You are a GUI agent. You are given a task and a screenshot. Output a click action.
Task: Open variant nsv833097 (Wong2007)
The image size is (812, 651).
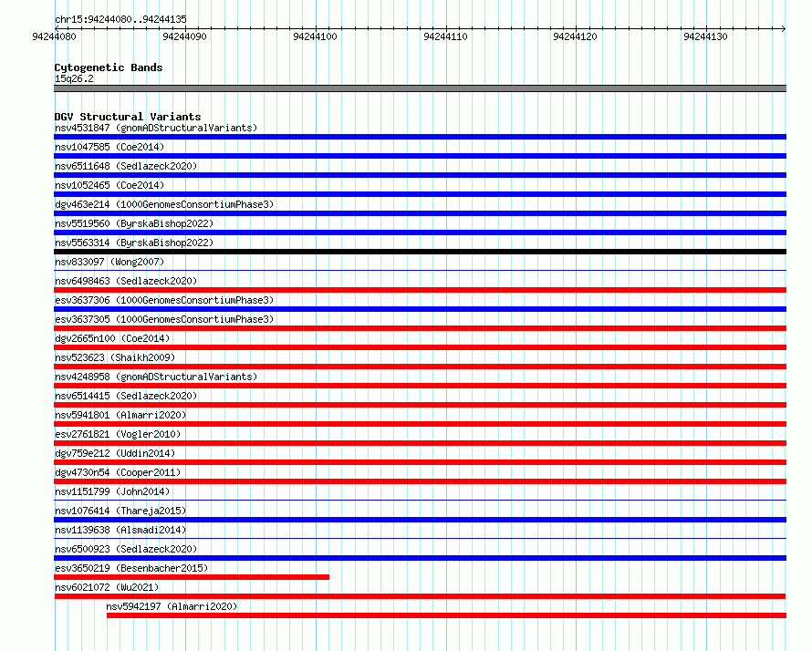[109, 262]
